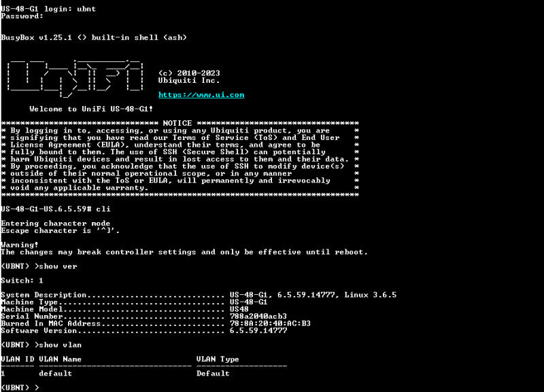Click the '(UBNT) >show vlan' command line
Image resolution: width=544 pixels, height=392 pixels.
click(41, 345)
